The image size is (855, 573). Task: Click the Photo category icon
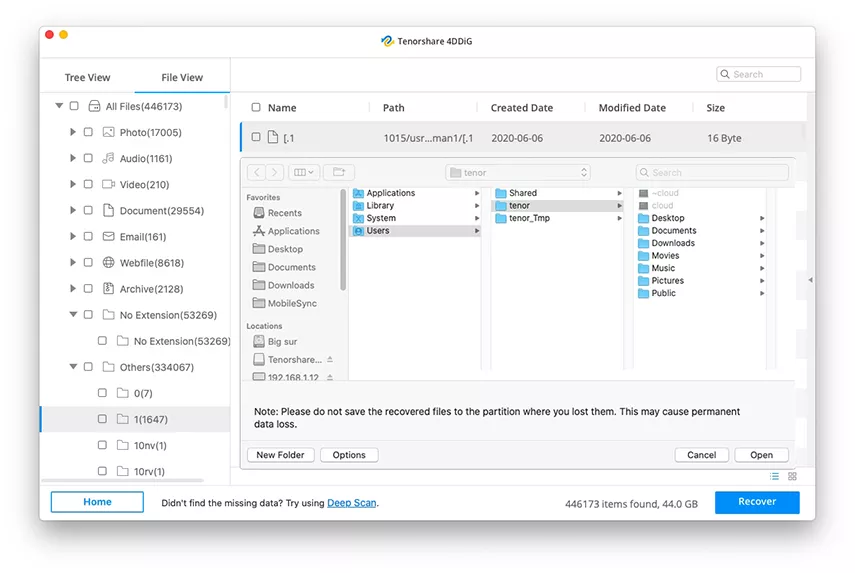point(108,132)
